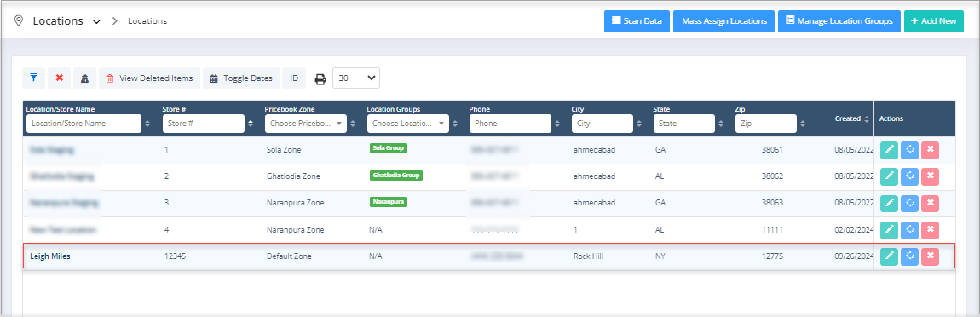
Task: Delete the Leigh Miles location
Action: coord(930,256)
